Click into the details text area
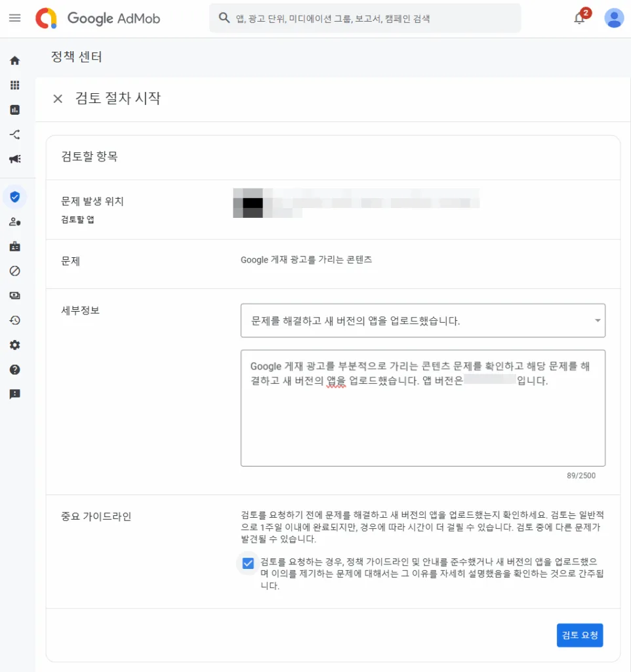 (x=423, y=408)
